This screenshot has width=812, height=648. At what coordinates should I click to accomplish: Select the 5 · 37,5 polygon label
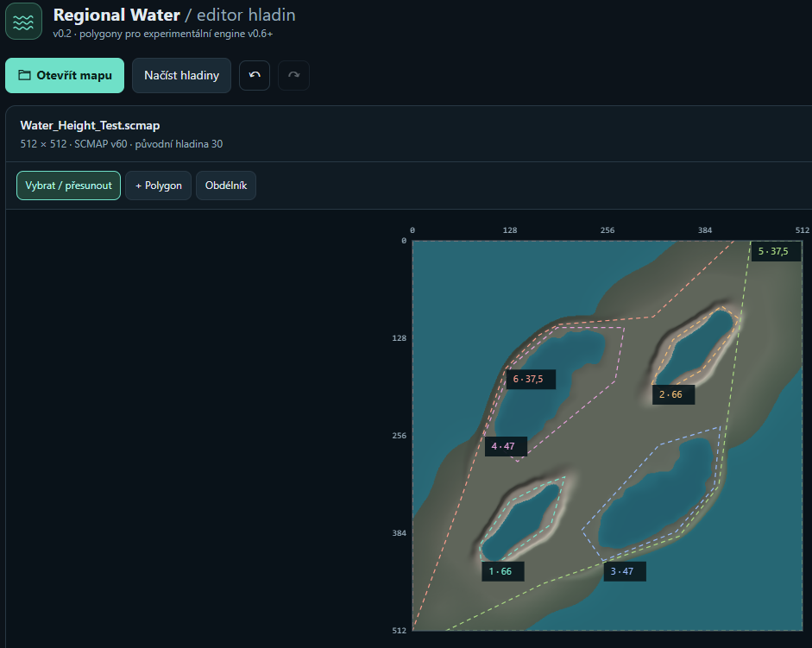(x=776, y=251)
